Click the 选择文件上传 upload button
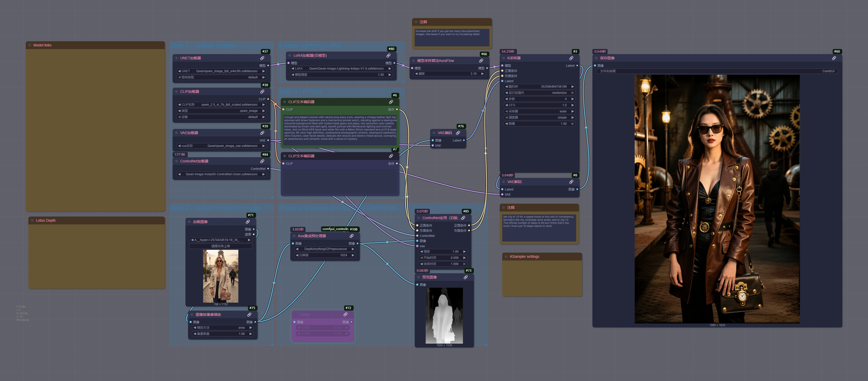 coord(221,246)
